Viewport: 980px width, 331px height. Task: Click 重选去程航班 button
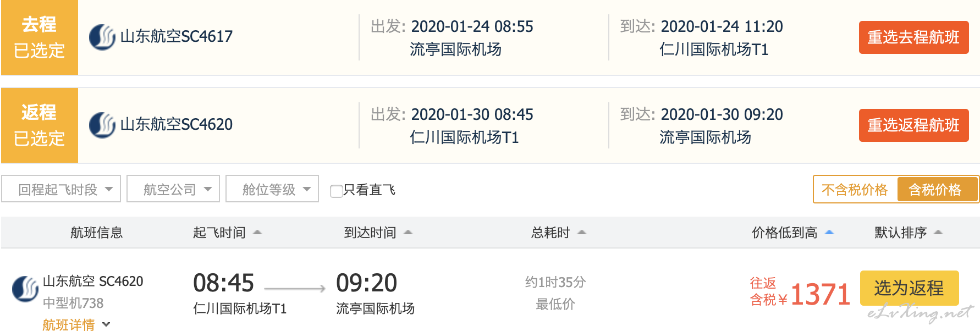[913, 37]
